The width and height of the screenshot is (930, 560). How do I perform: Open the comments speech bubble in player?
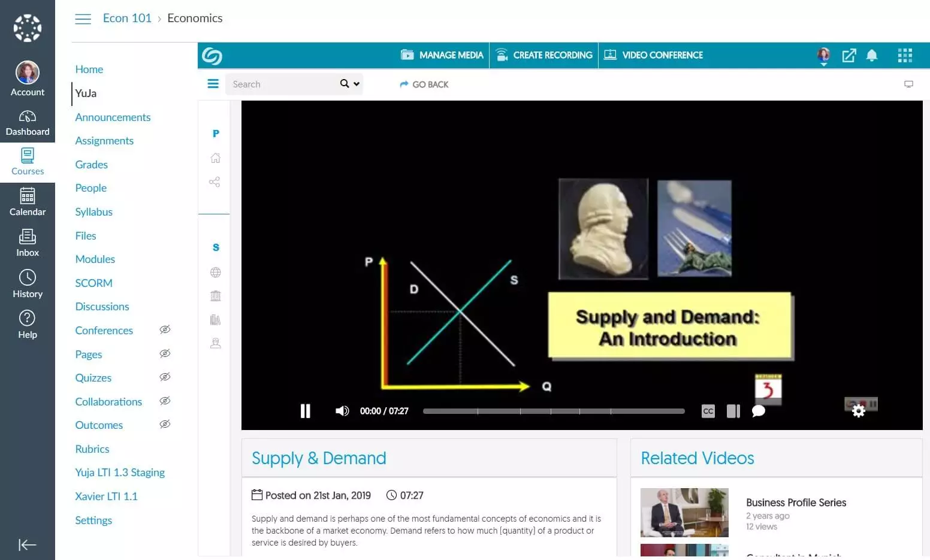click(759, 411)
